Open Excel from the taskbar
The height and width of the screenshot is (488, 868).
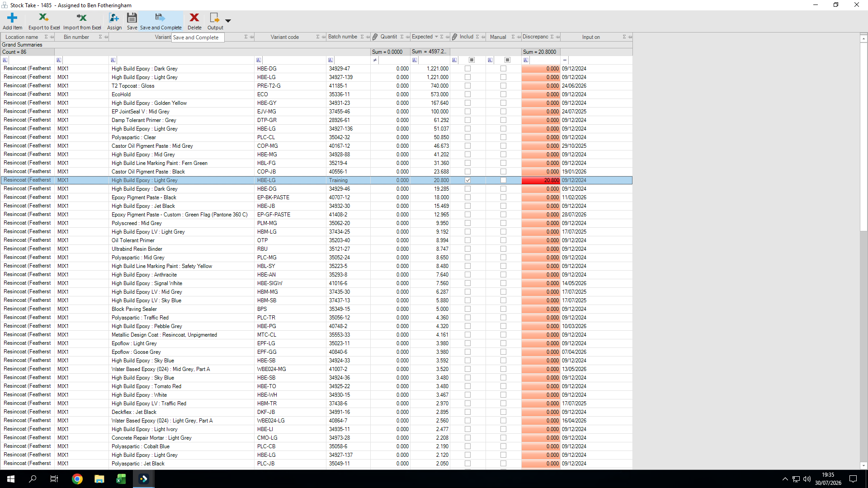(x=121, y=479)
